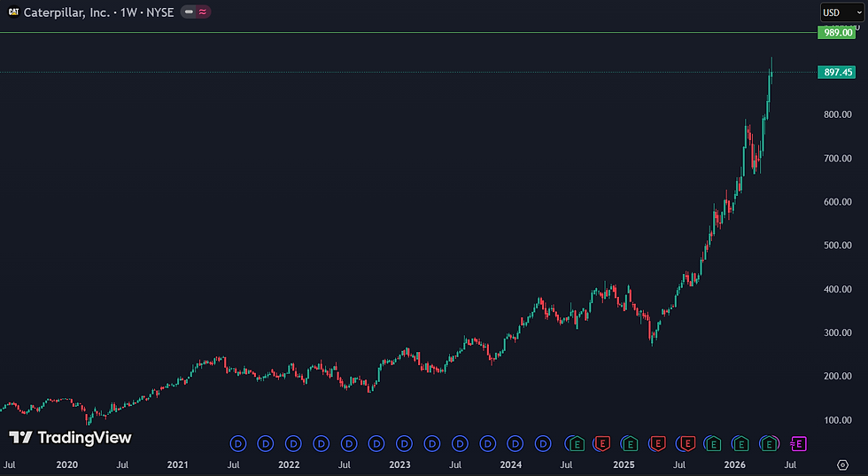Click the green 989.00 price label
868x476 pixels.
pos(836,33)
